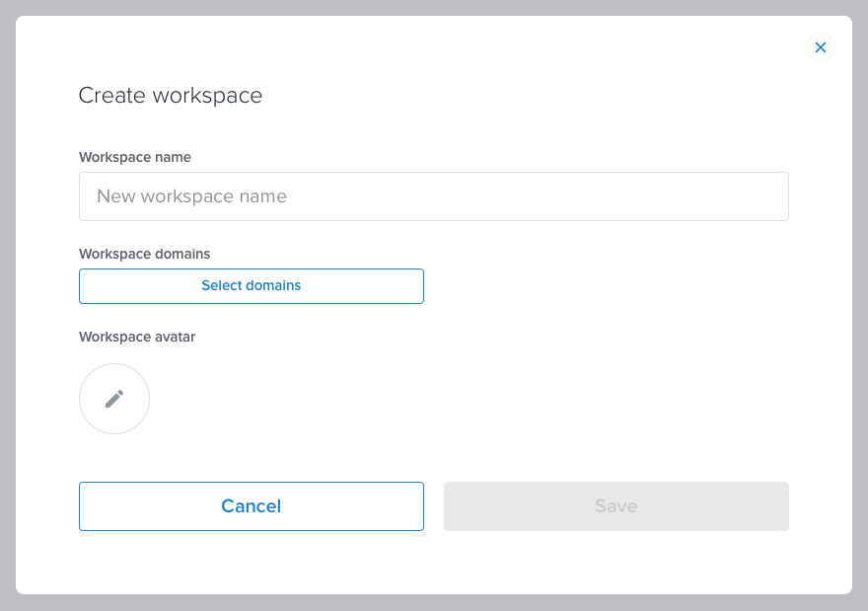Viewport: 868px width, 611px height.
Task: Click the blue-outlined Cancel button
Action: [252, 506]
